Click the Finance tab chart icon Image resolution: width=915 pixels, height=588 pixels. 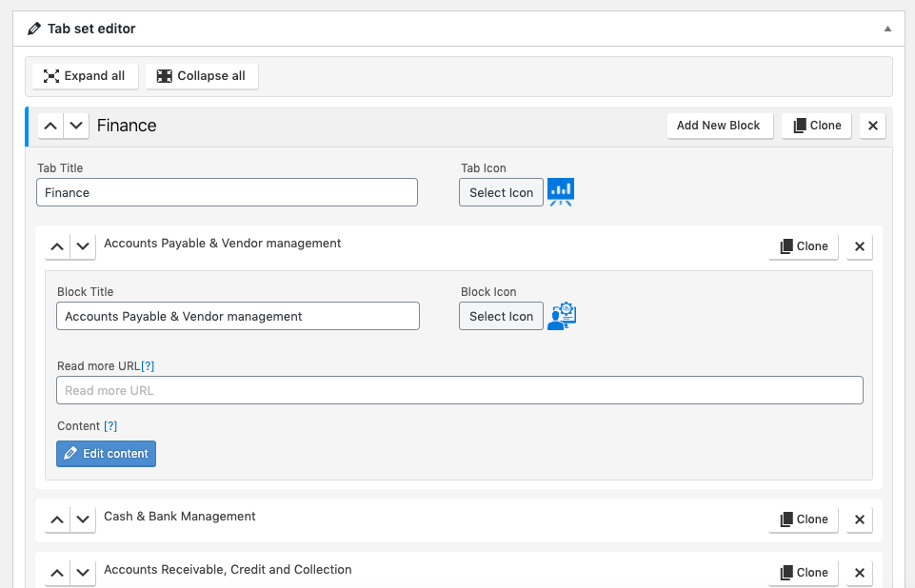point(561,192)
